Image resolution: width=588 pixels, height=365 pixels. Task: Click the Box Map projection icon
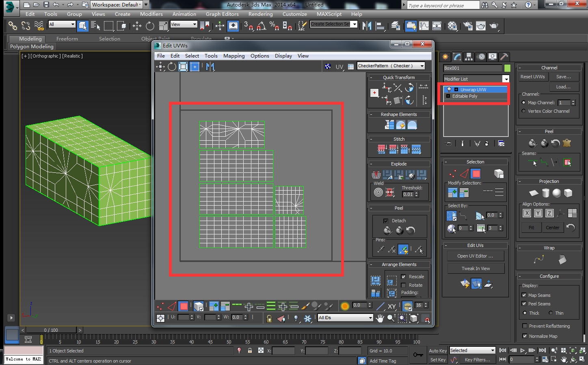point(568,193)
